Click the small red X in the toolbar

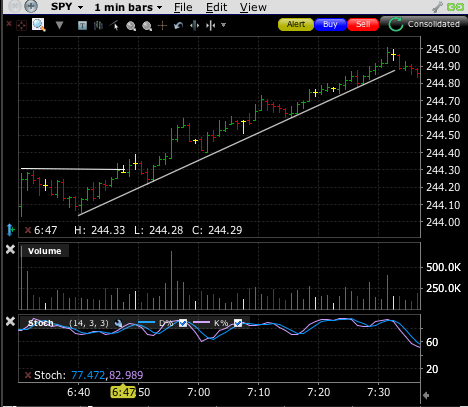pyautogui.click(x=9, y=23)
